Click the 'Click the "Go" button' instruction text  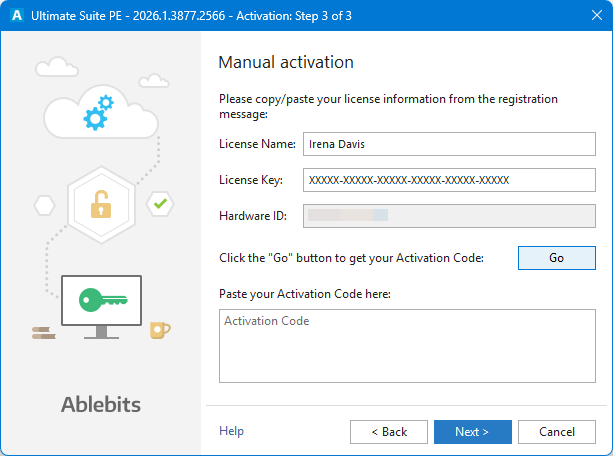(x=351, y=258)
